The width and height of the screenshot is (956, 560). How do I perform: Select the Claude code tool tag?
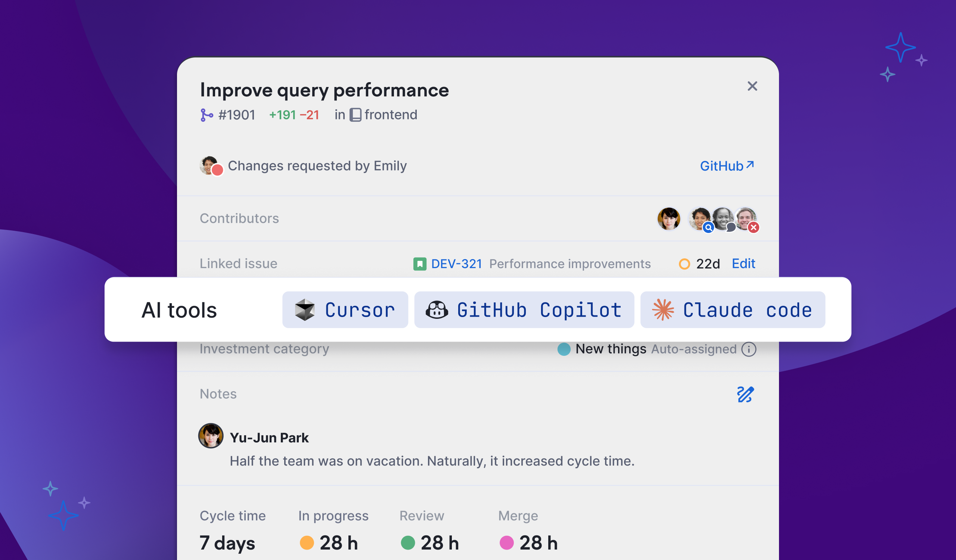pos(732,310)
